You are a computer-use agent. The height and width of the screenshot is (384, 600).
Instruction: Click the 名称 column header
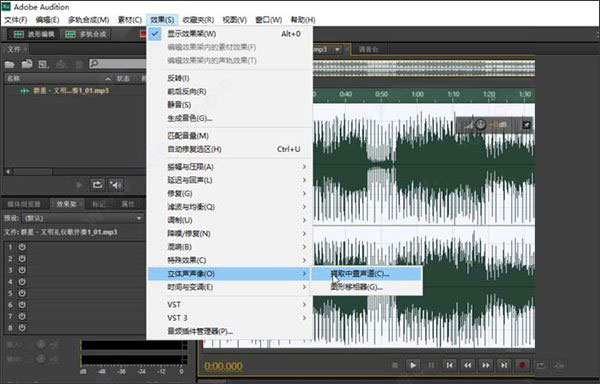click(13, 78)
